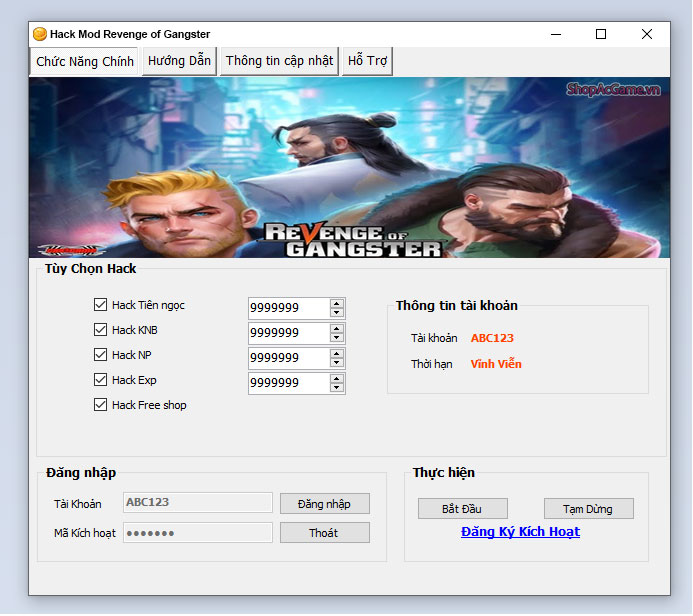Screen dimensions: 693x616
Task: Click the Tạm Dừng button
Action: 588,509
